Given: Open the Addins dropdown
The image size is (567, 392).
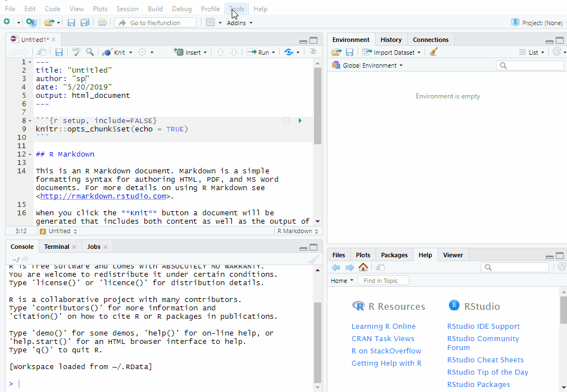Looking at the screenshot, I should tap(240, 23).
